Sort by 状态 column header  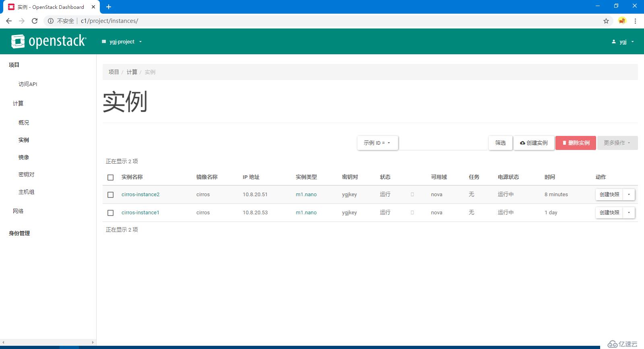coord(385,177)
